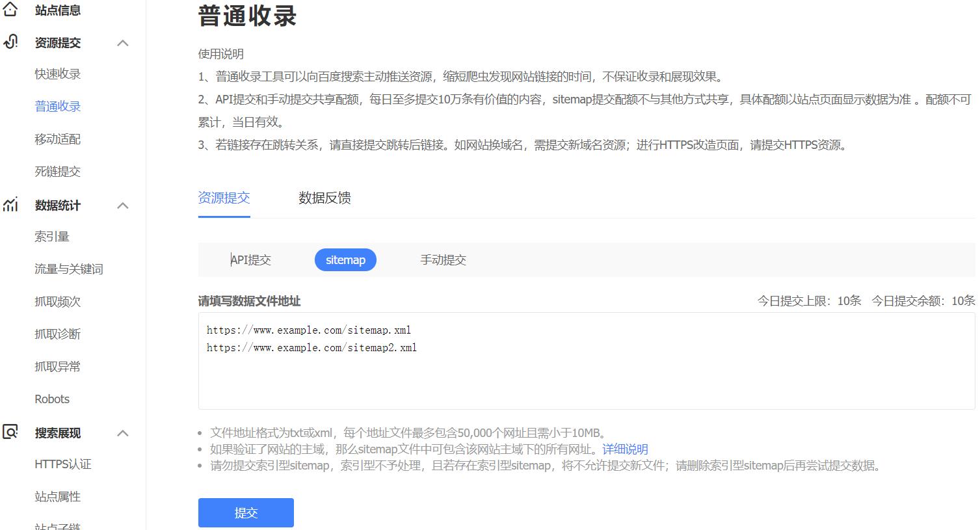Open 快速收录 from the sidebar
The image size is (980, 530).
[57, 73]
